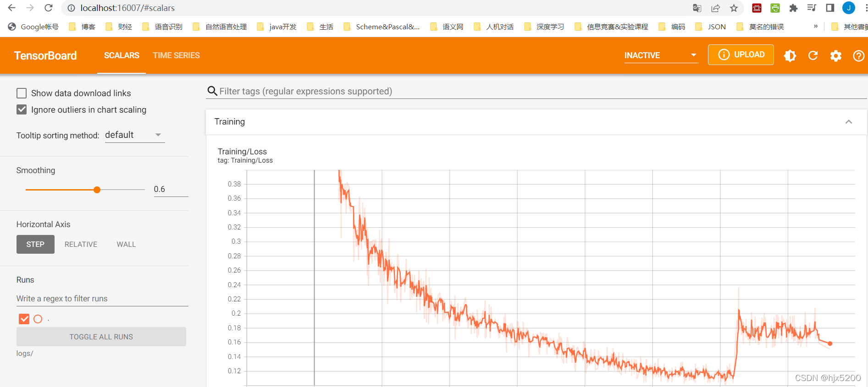
Task: Open the 信息竞赛&实验课程 bookmark folder
Action: 611,27
